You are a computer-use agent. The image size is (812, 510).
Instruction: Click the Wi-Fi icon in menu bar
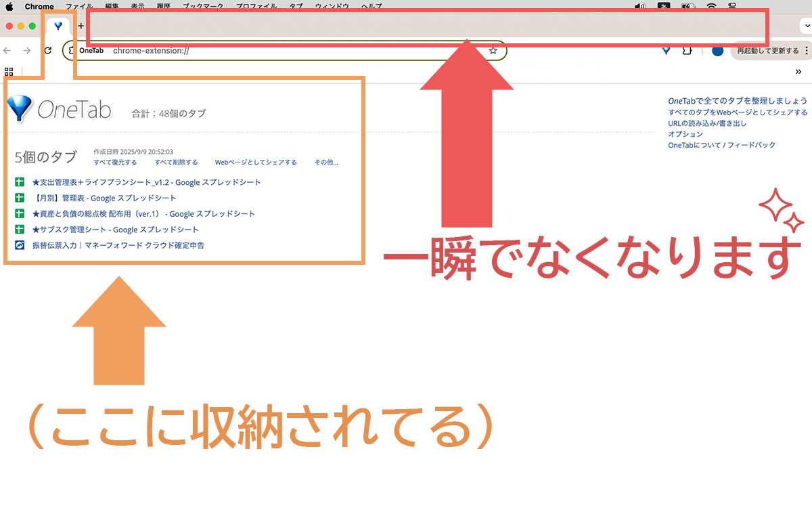(710, 6)
